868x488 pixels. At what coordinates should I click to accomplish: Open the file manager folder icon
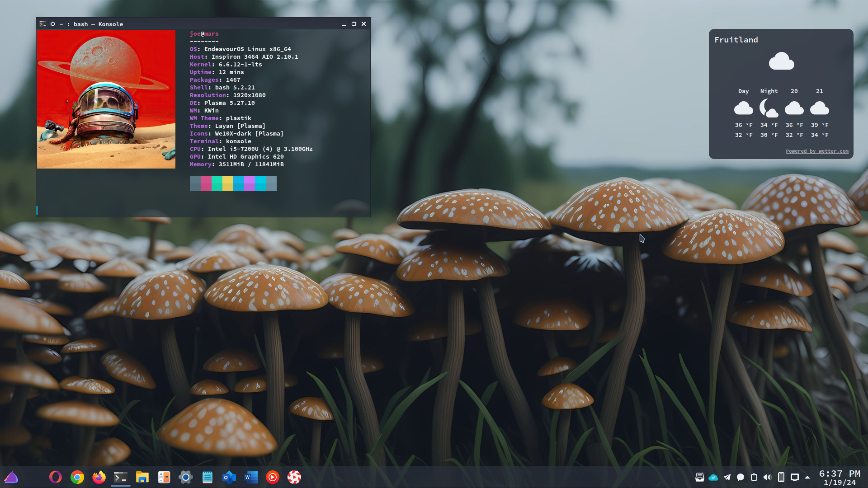point(142,477)
